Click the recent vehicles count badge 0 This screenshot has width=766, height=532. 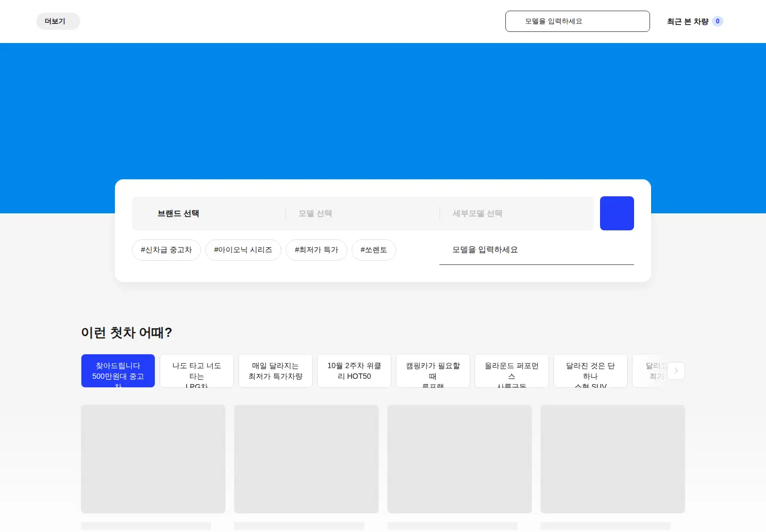pos(718,21)
